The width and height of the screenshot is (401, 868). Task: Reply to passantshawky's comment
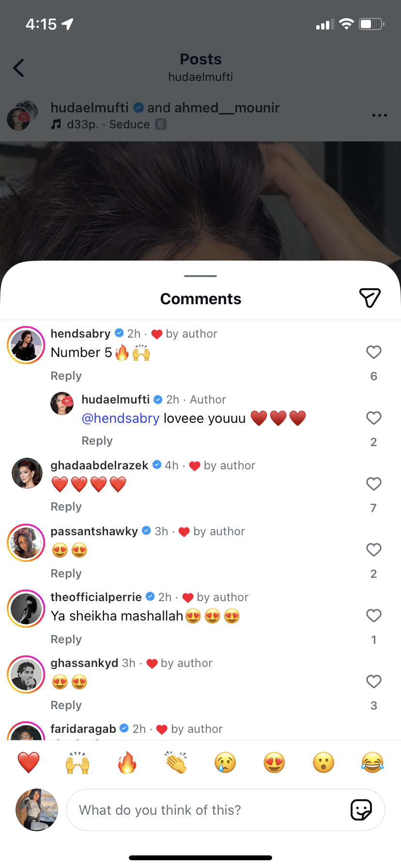pos(66,573)
